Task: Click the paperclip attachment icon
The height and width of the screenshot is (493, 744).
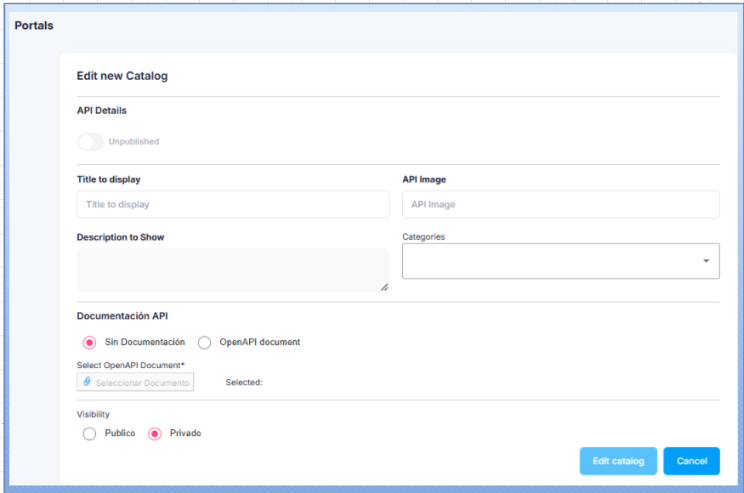Action: click(x=87, y=382)
